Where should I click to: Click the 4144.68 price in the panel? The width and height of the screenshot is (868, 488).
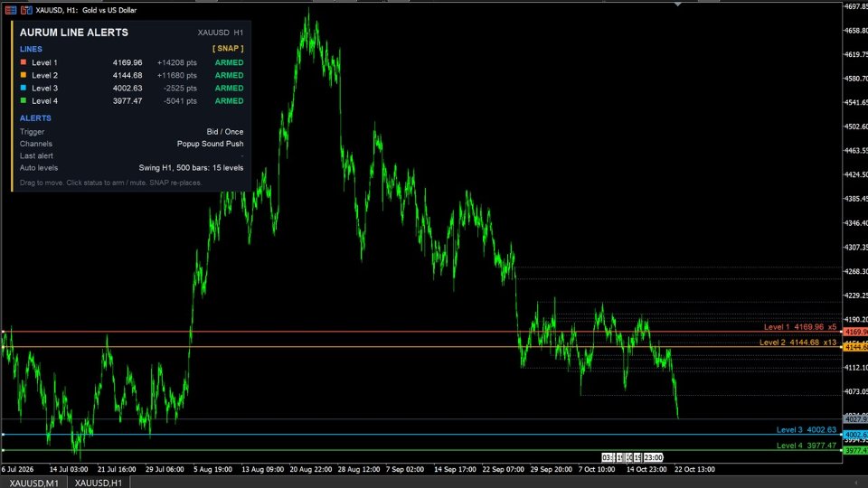[127, 75]
